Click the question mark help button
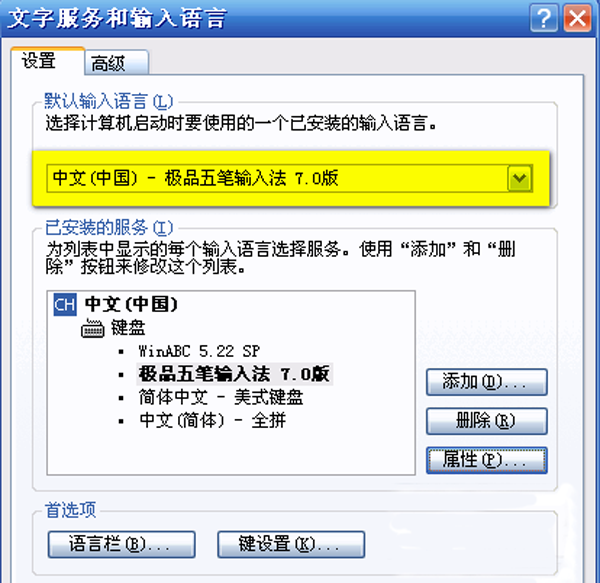 (544, 18)
